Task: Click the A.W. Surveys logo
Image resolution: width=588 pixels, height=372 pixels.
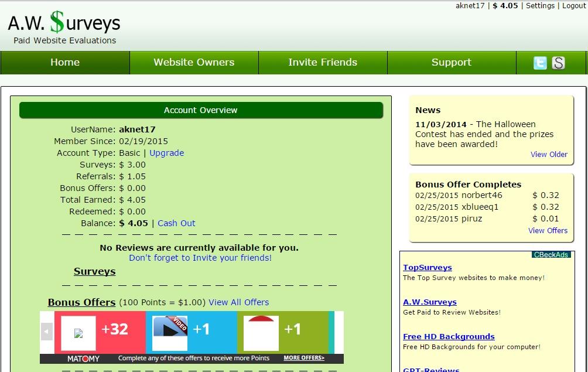Action: (x=64, y=22)
